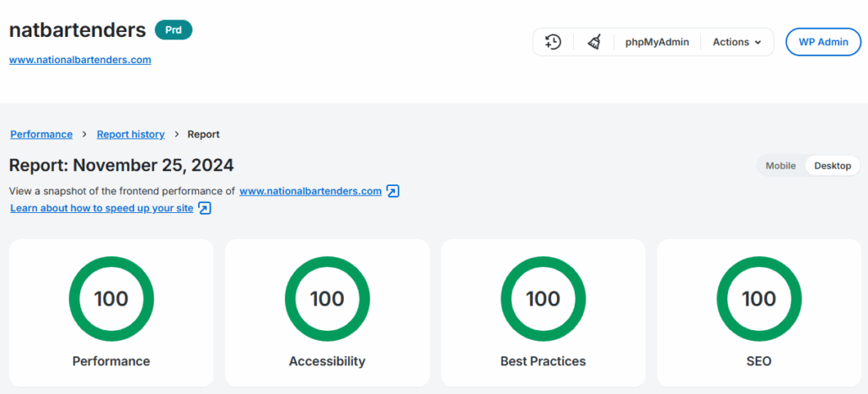The width and height of the screenshot is (868, 394).
Task: Open Learn how to speed up site link
Action: coord(102,208)
